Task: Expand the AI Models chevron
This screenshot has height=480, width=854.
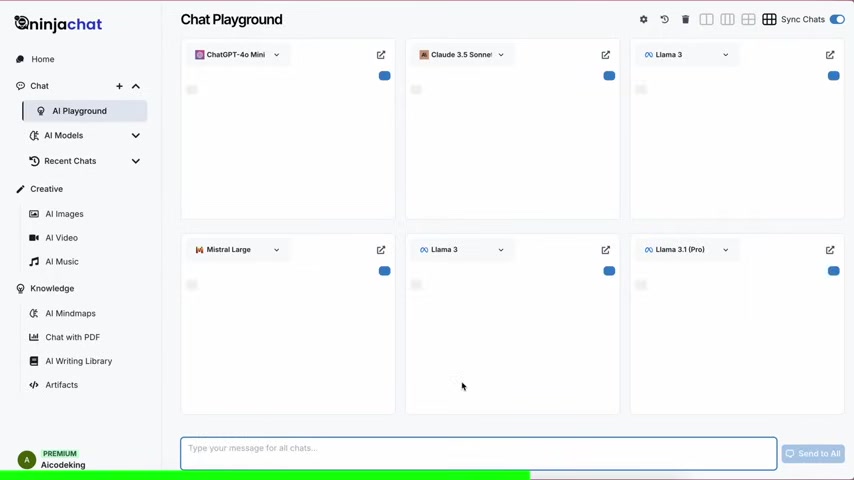Action: tap(136, 136)
